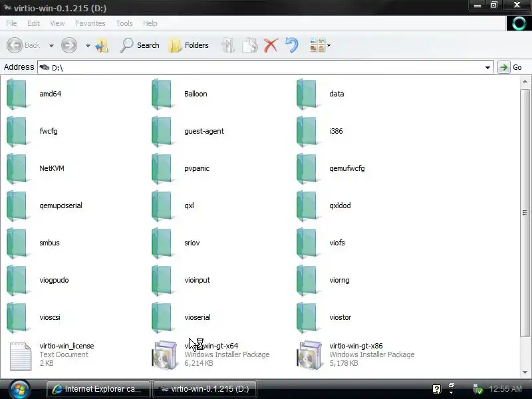This screenshot has height=399, width=532.
Task: Click the scrollbar down arrow
Action: [x=525, y=372]
